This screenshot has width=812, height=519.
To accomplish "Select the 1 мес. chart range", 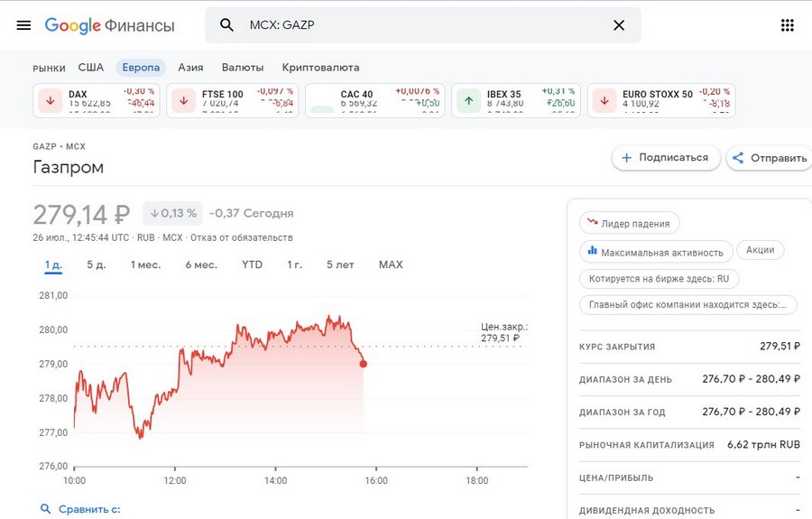I will pos(145,264).
